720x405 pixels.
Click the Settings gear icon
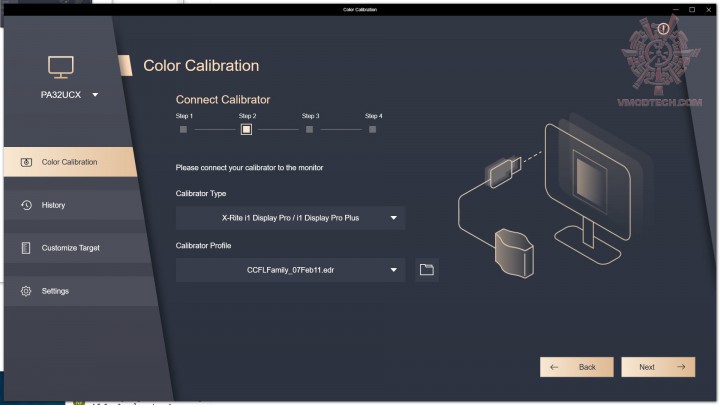click(x=26, y=291)
